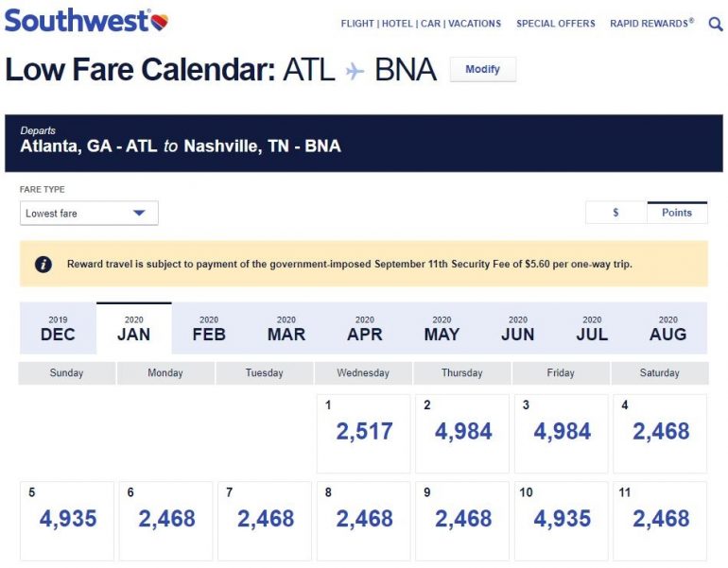
Task: Switch fare display to dollars
Action: tap(615, 213)
